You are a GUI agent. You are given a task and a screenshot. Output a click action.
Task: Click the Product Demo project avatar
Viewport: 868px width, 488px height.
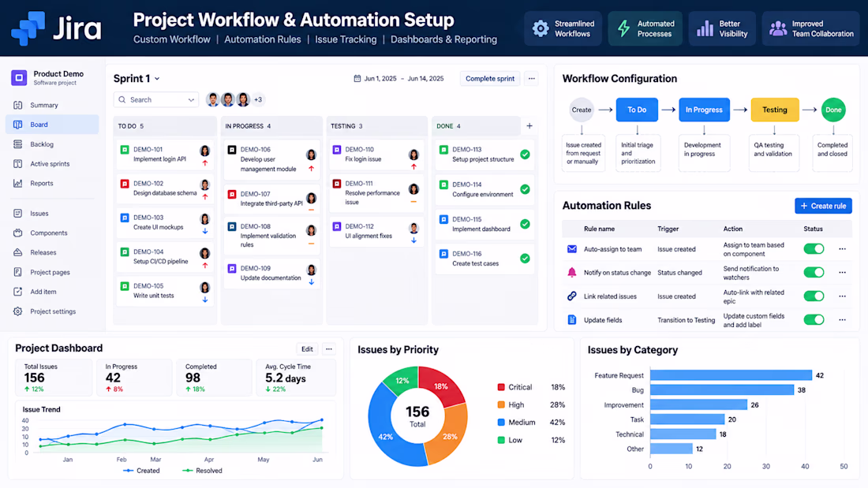click(19, 78)
